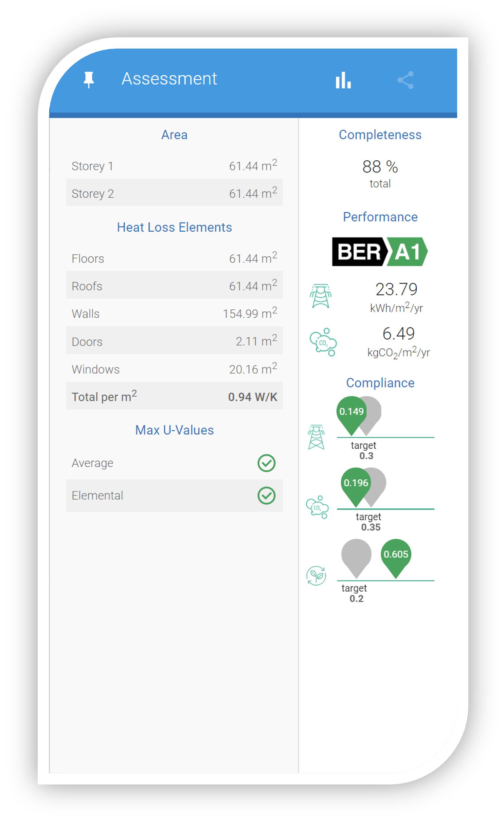Click the compliance CO2 cloud icon
This screenshot has height=827, width=504.
click(x=317, y=507)
